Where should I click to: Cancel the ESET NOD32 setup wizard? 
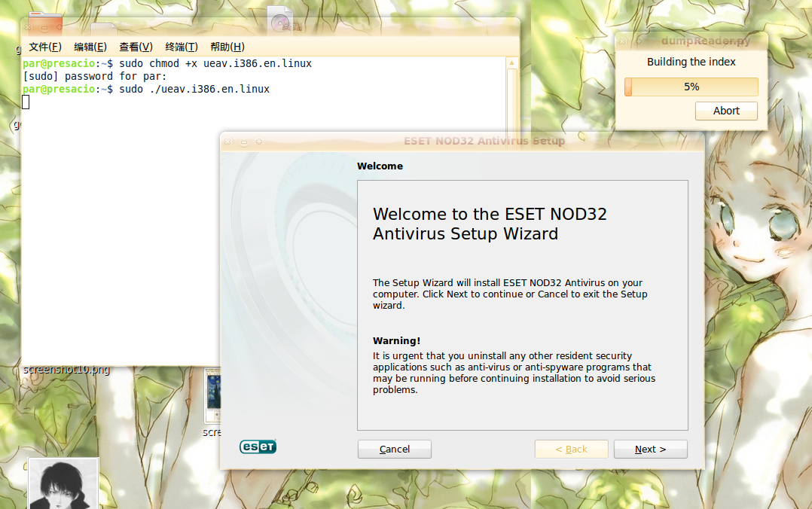394,449
